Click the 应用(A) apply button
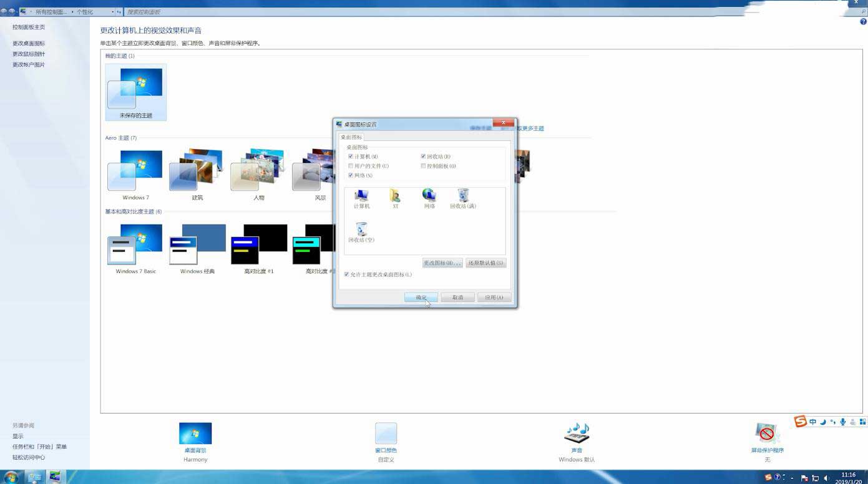This screenshot has height=484, width=868. click(x=494, y=298)
